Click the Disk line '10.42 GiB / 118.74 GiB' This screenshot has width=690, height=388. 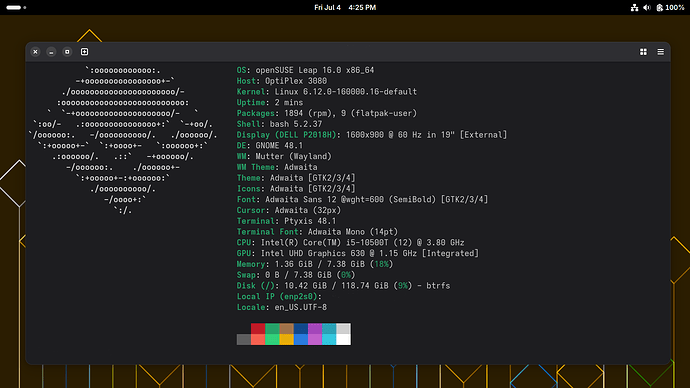coord(336,286)
